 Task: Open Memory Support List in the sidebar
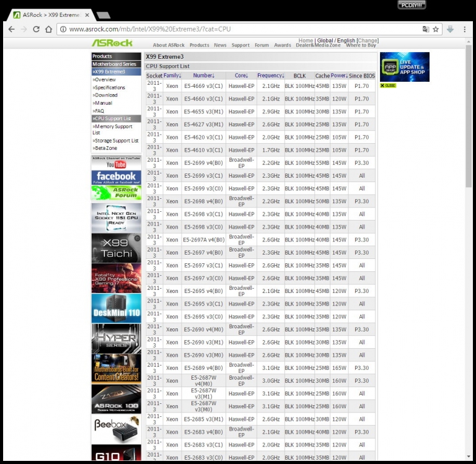click(x=113, y=129)
